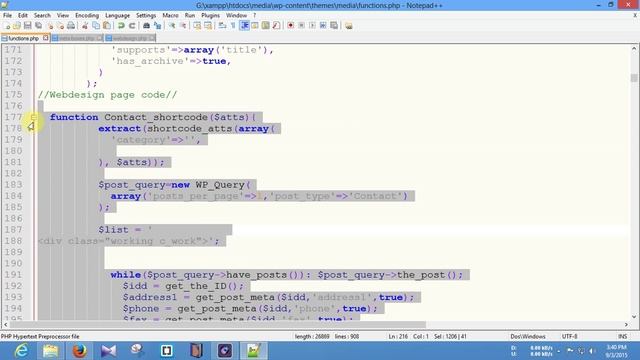Viewport: 640px width, 360px height.
Task: Close the functions.php tab
Action: pos(45,38)
